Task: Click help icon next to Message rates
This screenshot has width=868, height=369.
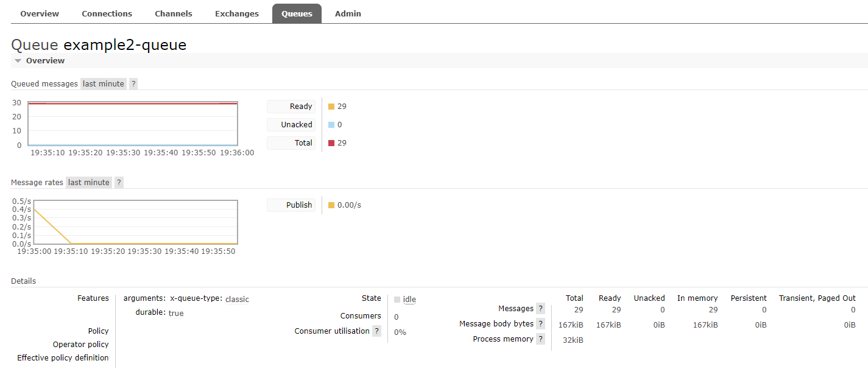Action: (x=119, y=183)
